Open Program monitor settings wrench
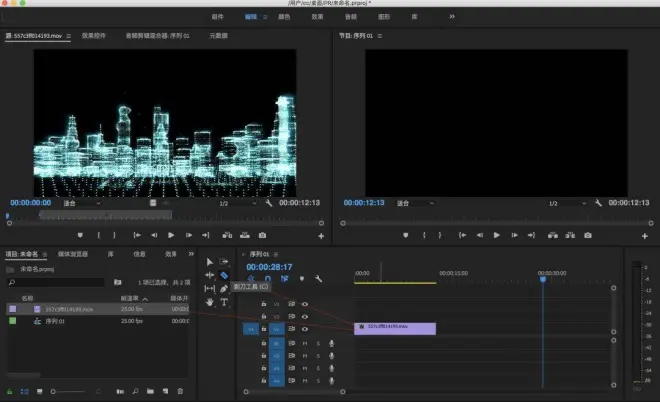Viewport: 660px width, 402px height. tap(598, 203)
